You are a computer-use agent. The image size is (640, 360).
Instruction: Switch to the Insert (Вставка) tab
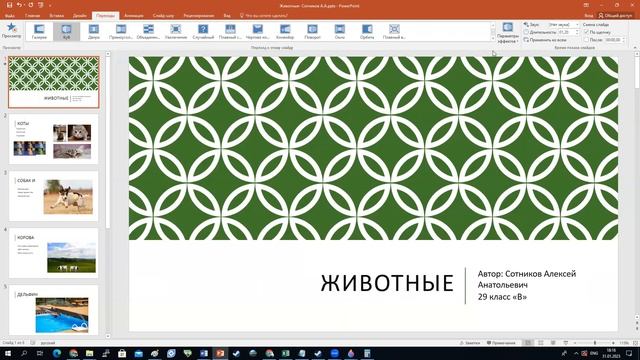[x=57, y=16]
